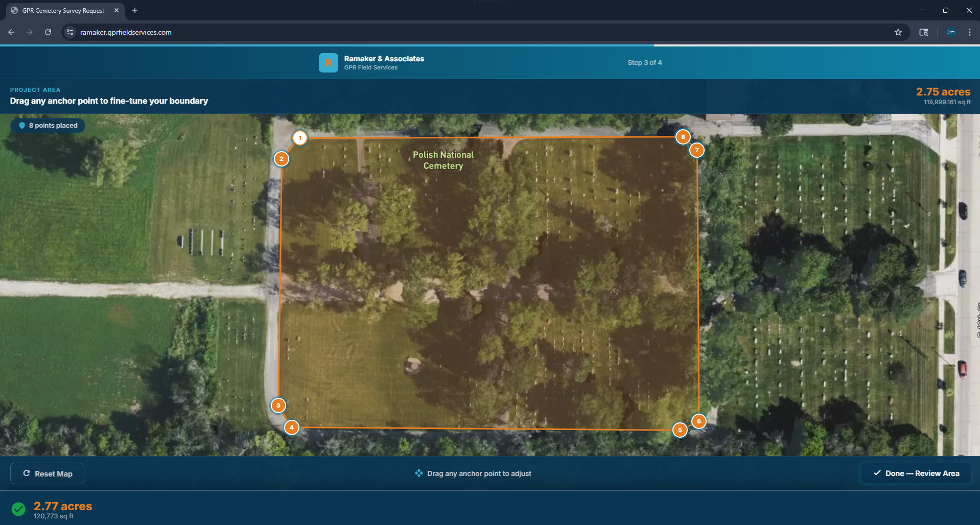Select the GPR Cemetery Survey Request tab
This screenshot has width=980, height=525.
click(x=63, y=10)
